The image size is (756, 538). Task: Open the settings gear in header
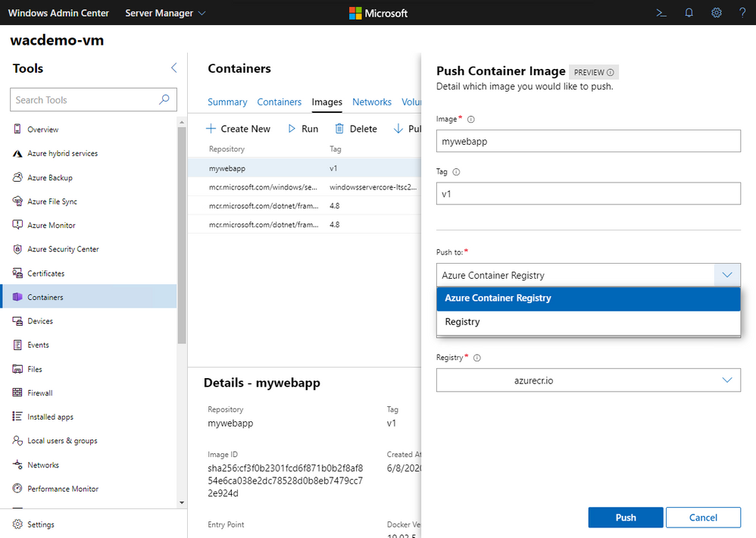[717, 13]
